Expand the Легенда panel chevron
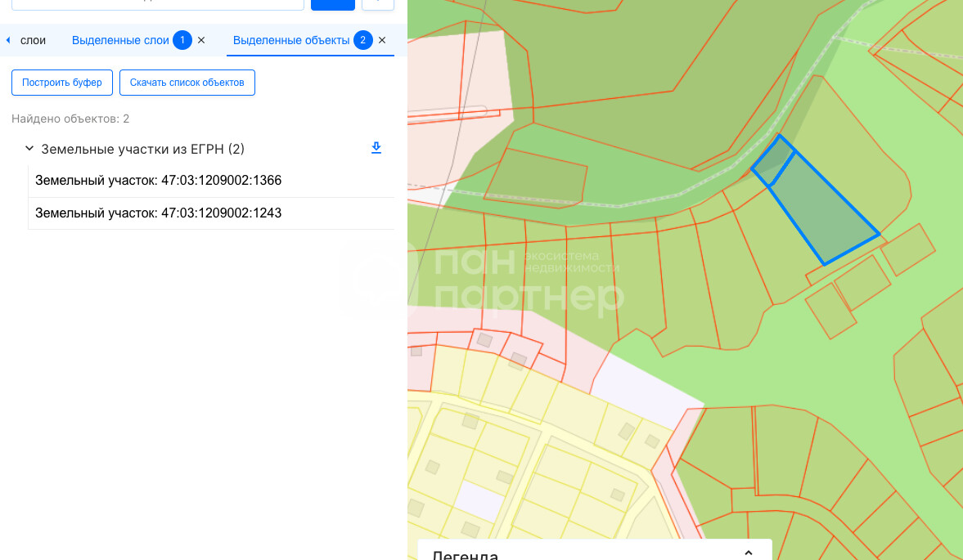 click(x=748, y=553)
